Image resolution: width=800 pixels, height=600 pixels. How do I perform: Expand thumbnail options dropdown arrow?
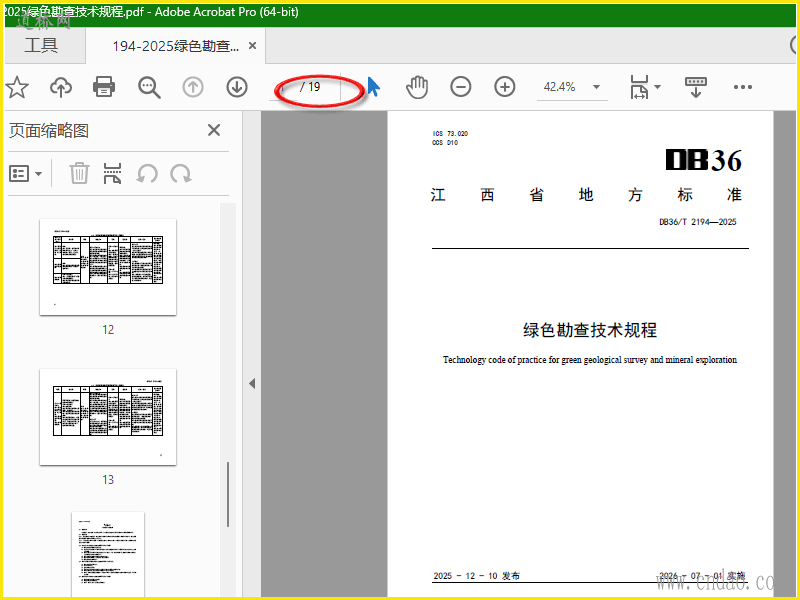coord(39,174)
